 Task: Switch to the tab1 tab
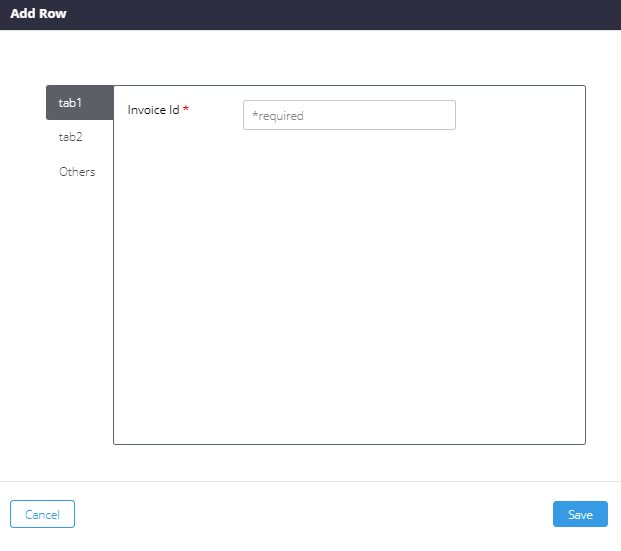[x=80, y=103]
